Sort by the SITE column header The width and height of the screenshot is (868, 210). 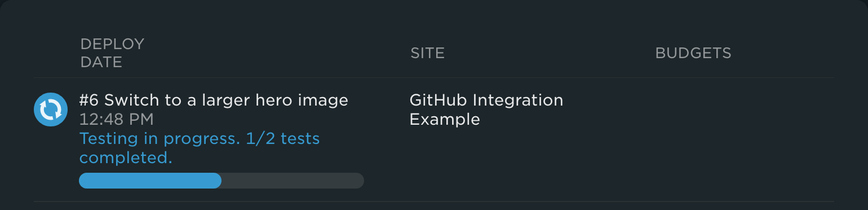point(427,53)
